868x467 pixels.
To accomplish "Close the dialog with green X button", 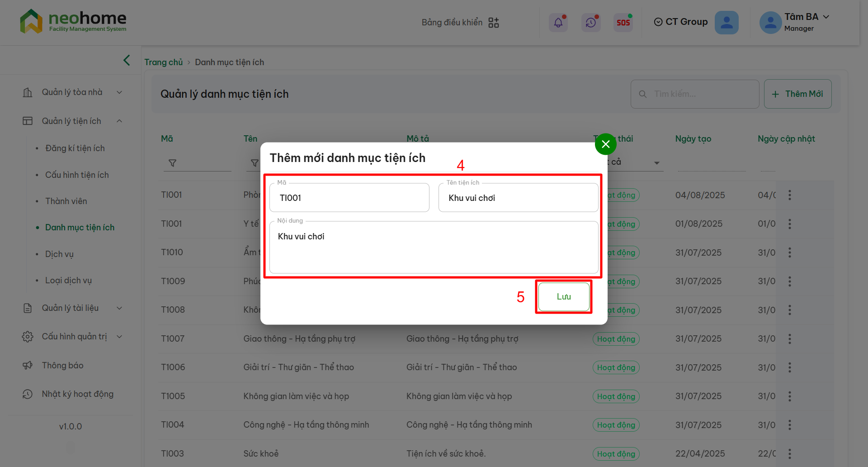I will click(606, 144).
